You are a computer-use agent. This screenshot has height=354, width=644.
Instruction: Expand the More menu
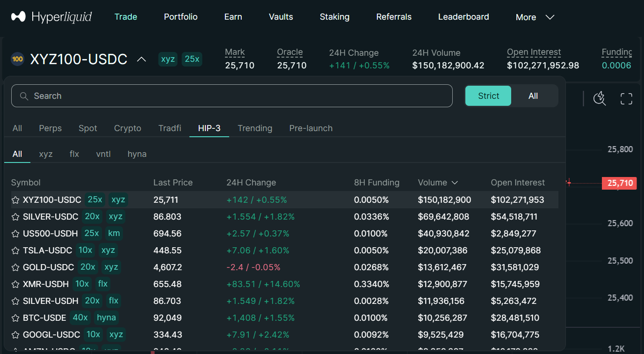pyautogui.click(x=535, y=17)
